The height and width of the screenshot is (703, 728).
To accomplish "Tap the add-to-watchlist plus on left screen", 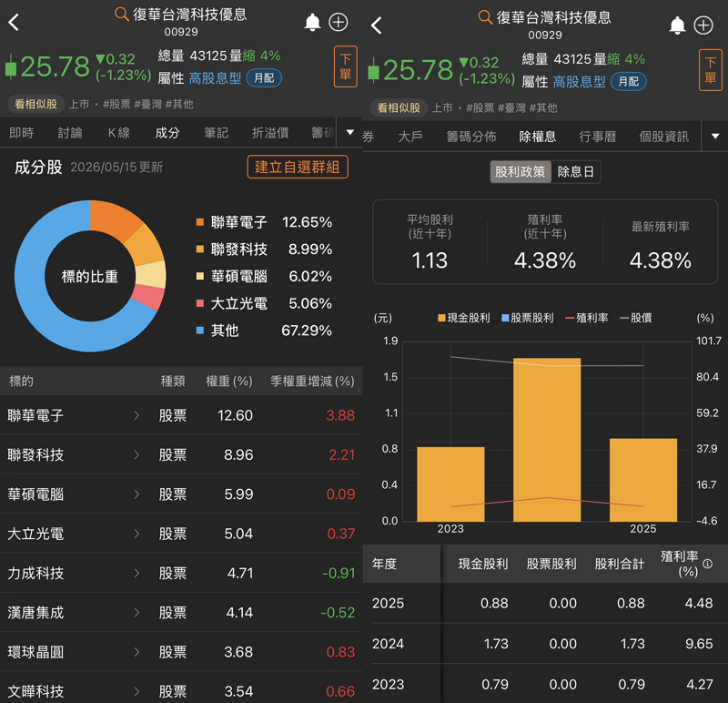I will [339, 22].
